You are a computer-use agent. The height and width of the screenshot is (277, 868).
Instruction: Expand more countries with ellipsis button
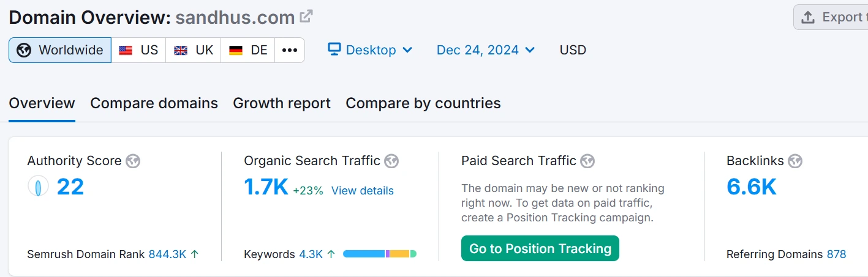pos(290,50)
